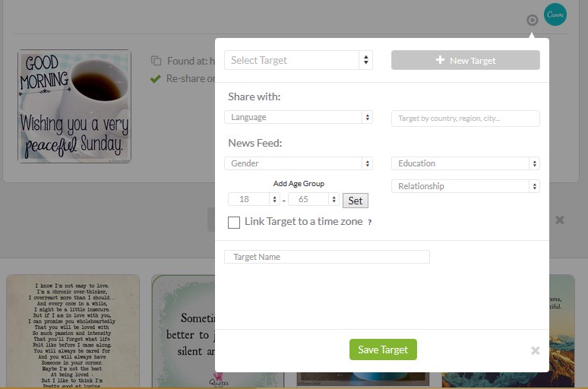The image size is (588, 389).
Task: Open the Select Target dropdown
Action: pos(299,60)
